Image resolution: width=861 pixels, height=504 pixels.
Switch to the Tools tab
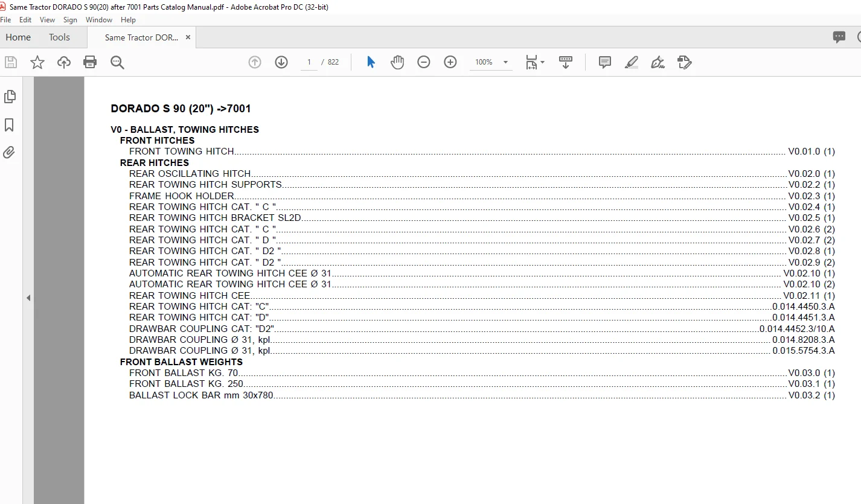[x=59, y=37]
